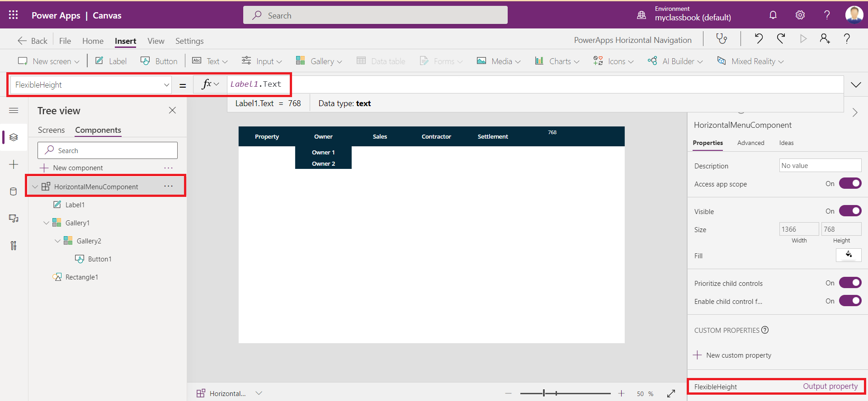
Task: Open the Data cylinder icon
Action: 14,191
